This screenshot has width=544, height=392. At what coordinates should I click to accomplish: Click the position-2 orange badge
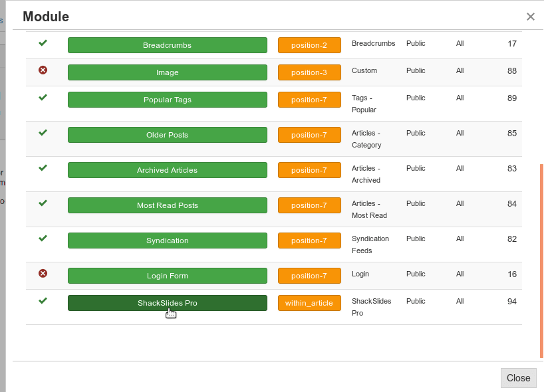point(309,45)
